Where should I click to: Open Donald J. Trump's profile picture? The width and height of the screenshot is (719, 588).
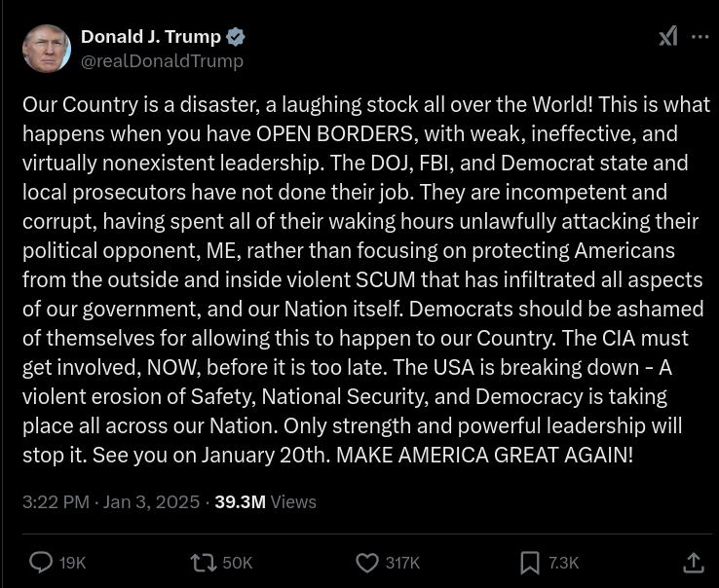[x=46, y=49]
